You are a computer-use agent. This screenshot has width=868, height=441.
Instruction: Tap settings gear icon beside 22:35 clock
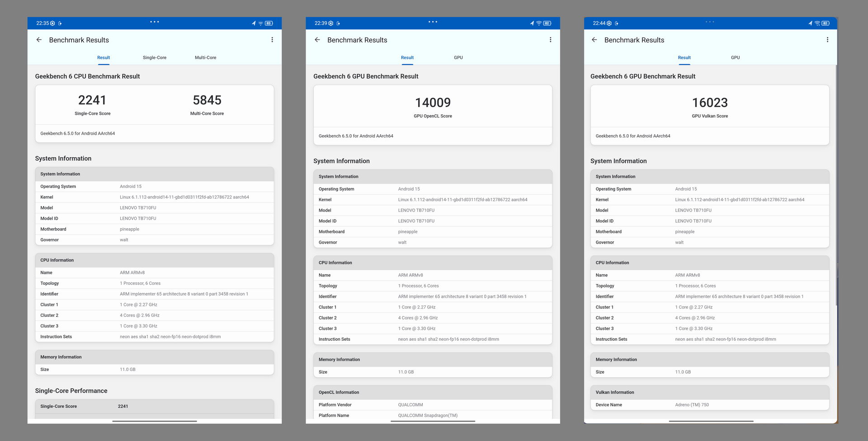pyautogui.click(x=52, y=23)
